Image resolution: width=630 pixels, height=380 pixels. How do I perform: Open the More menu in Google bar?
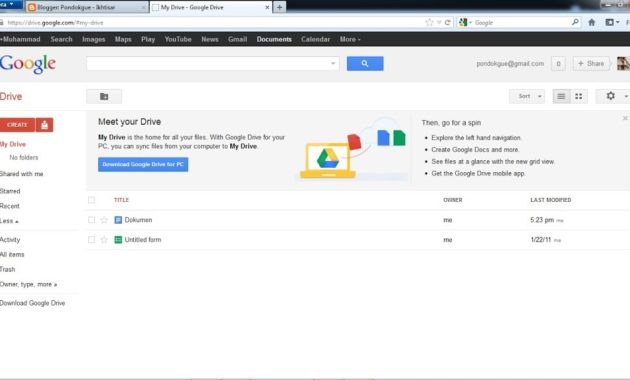pos(350,39)
